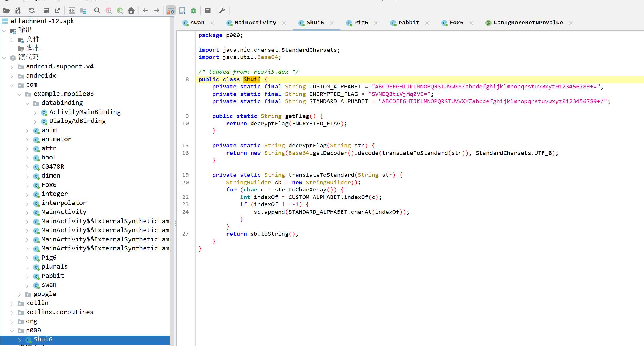Click the splitter handle between panels

pyautogui.click(x=175, y=223)
